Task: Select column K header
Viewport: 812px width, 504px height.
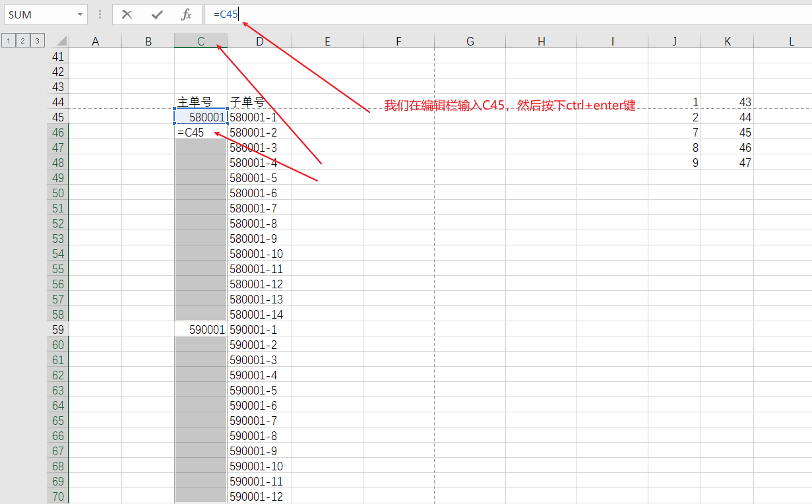Action: pyautogui.click(x=728, y=41)
